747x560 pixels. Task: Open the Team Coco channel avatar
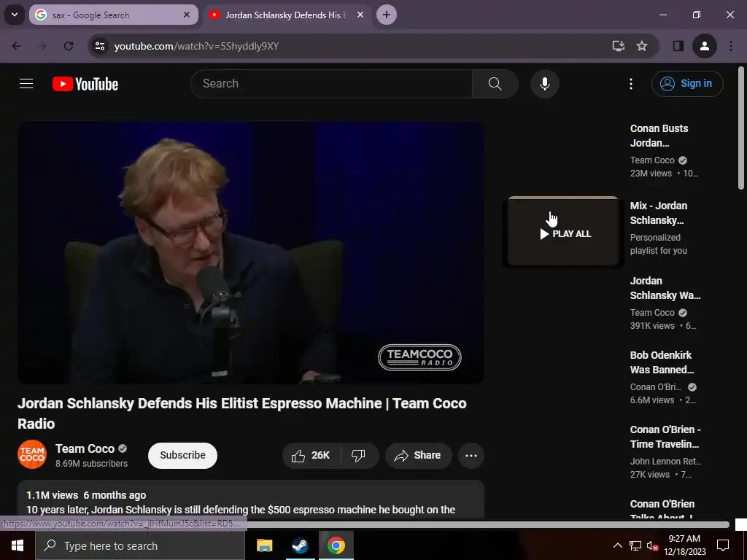(32, 454)
